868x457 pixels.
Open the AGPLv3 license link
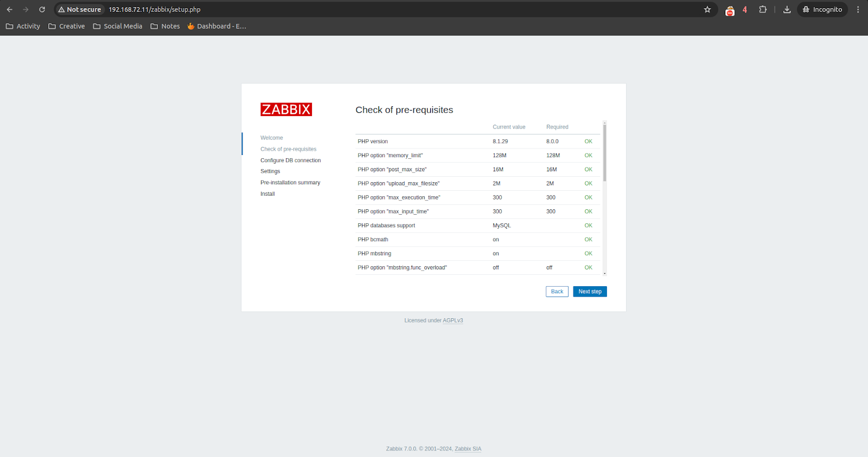(x=453, y=320)
